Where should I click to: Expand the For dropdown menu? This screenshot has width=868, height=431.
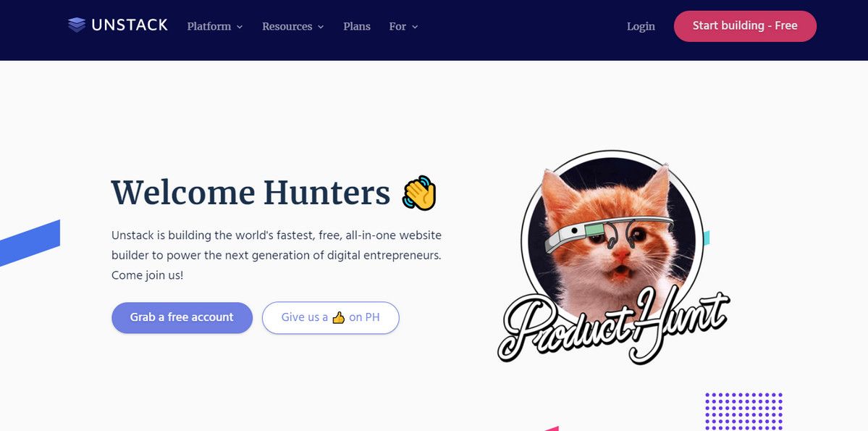click(x=403, y=26)
